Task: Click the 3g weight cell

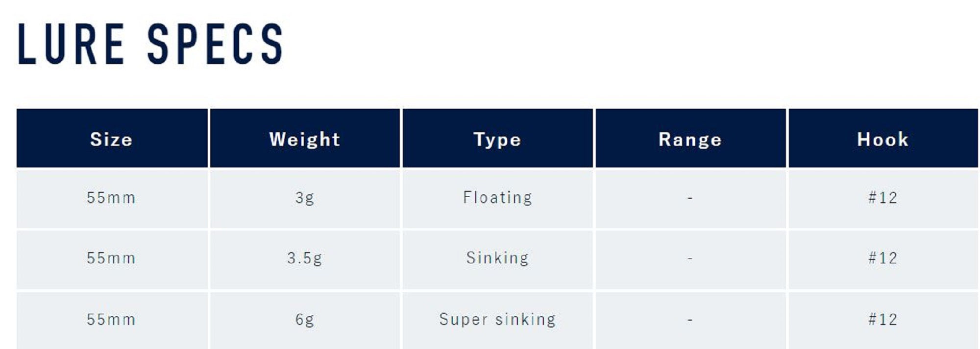Action: (304, 198)
